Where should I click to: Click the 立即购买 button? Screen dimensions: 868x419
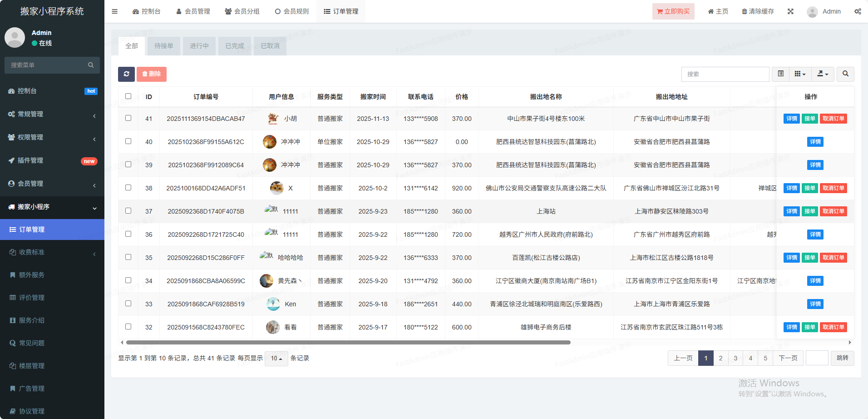673,11
